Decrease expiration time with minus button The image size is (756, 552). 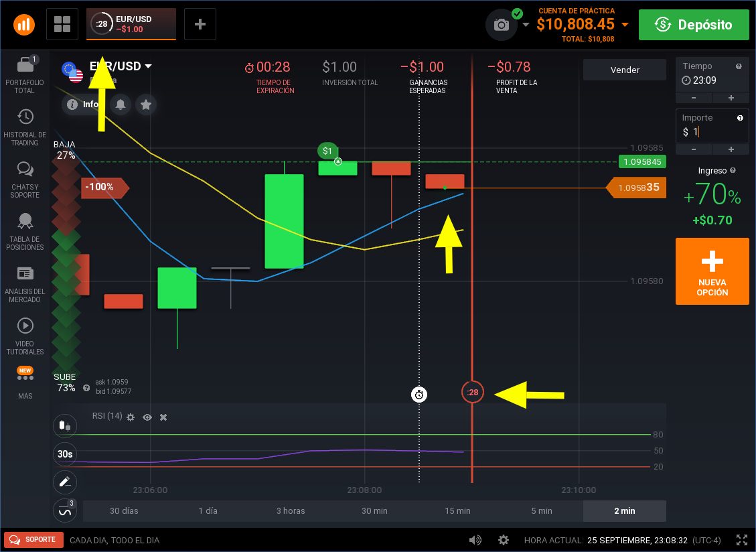[694, 98]
